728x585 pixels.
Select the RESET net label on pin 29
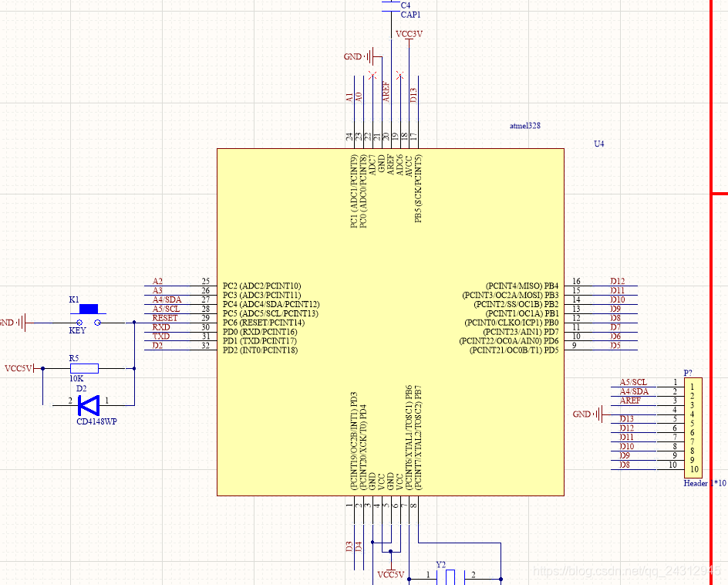click(164, 318)
